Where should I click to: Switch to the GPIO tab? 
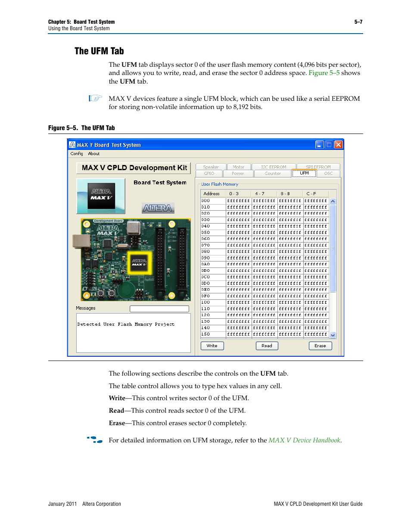tap(209, 174)
